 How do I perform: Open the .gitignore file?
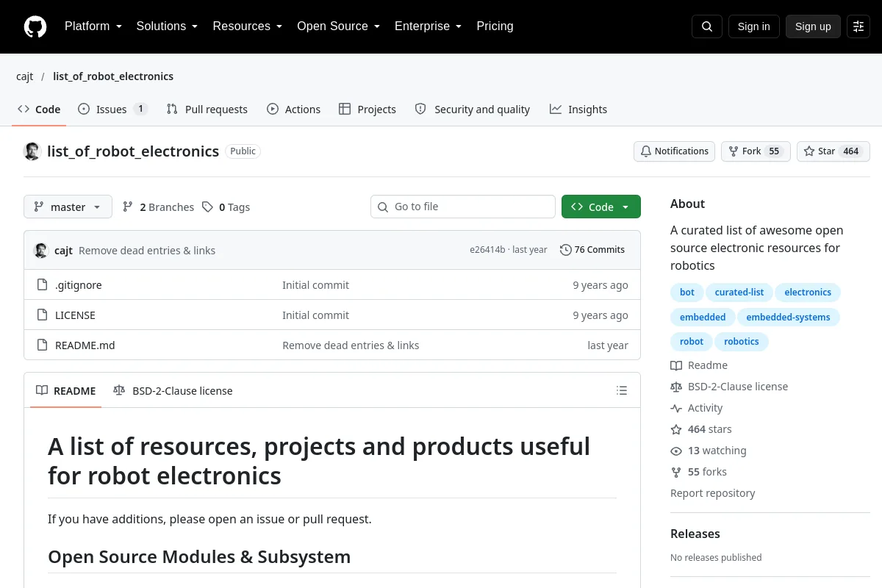[79, 285]
